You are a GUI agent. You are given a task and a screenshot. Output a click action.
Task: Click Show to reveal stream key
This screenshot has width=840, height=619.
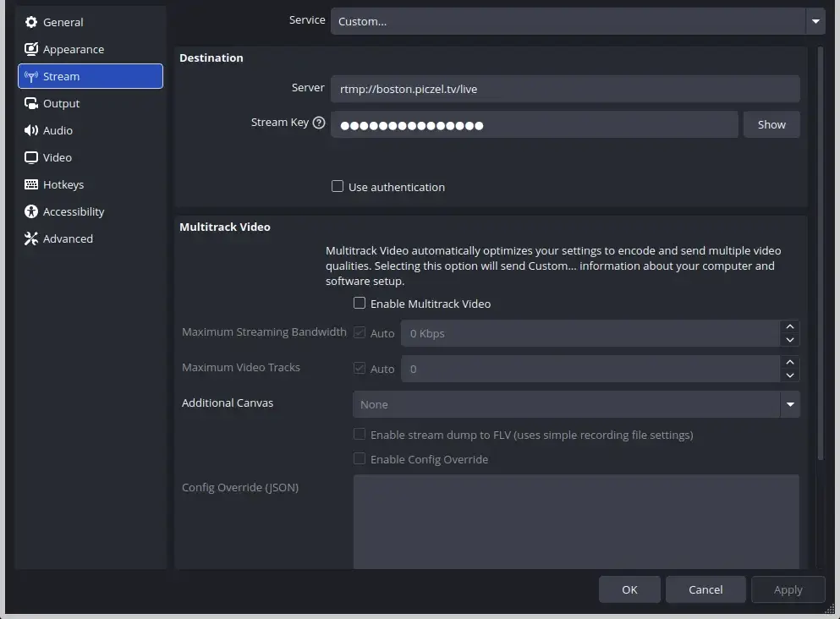coord(771,124)
